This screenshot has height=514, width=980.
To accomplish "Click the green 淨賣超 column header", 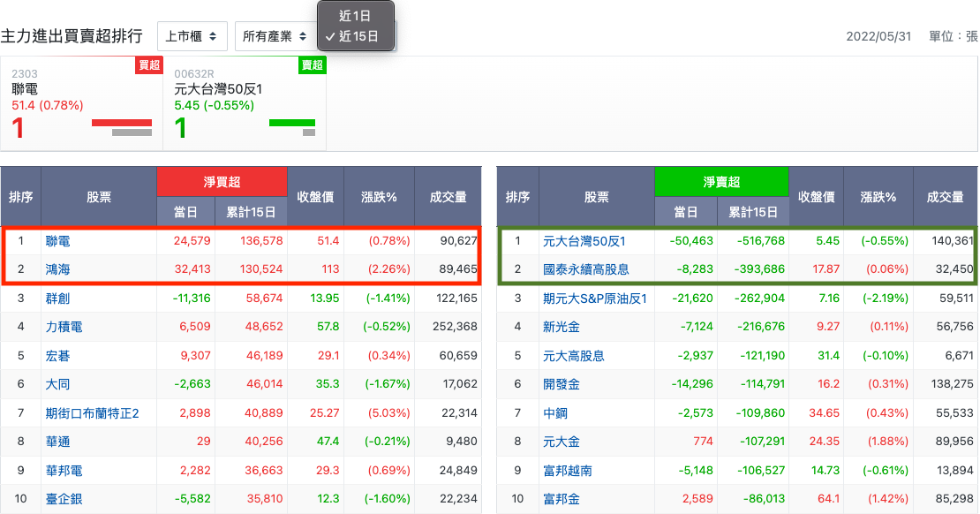I will [x=721, y=182].
